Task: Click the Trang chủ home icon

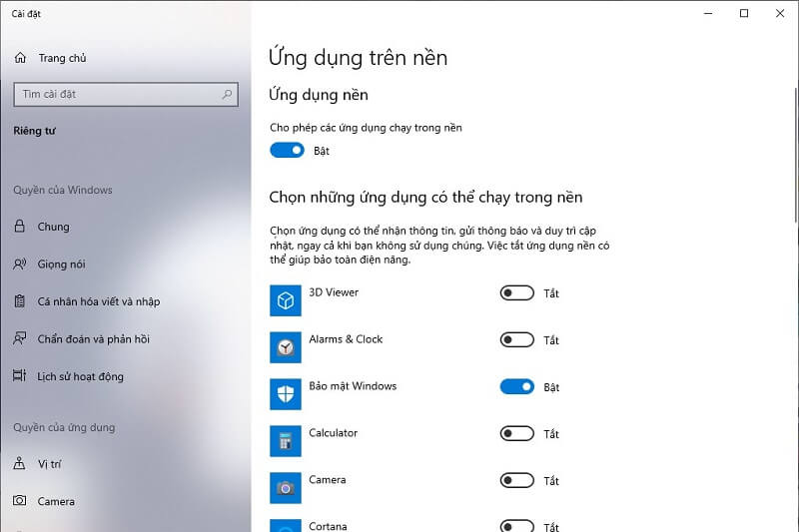Action: 21,58
